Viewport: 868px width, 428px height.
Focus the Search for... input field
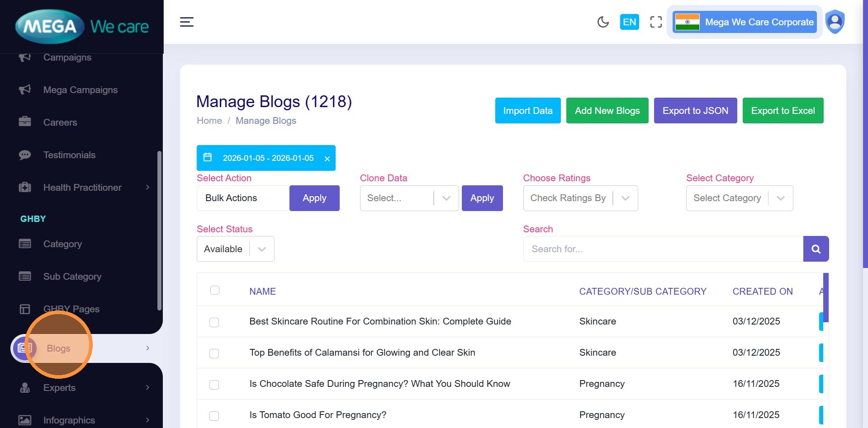tap(663, 249)
